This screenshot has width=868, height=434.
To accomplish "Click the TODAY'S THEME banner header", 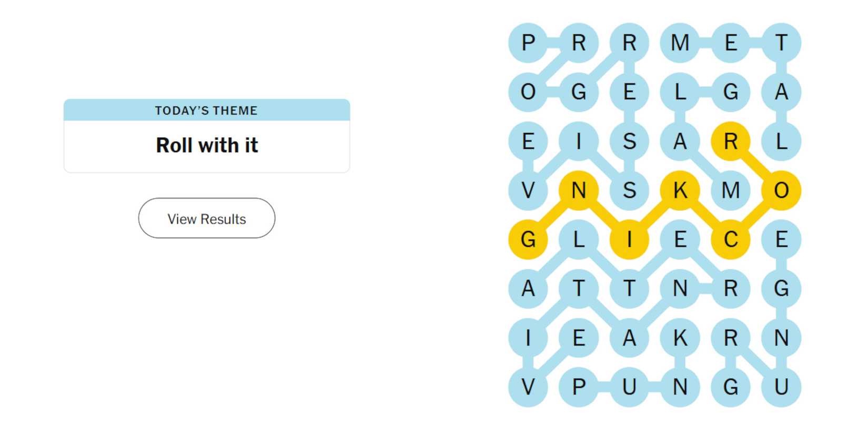I will (206, 110).
